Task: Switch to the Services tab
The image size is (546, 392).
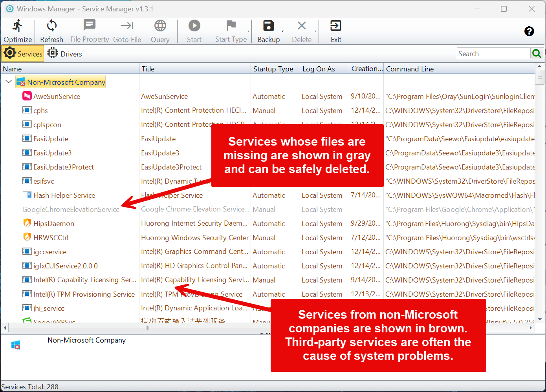Action: pyautogui.click(x=23, y=54)
